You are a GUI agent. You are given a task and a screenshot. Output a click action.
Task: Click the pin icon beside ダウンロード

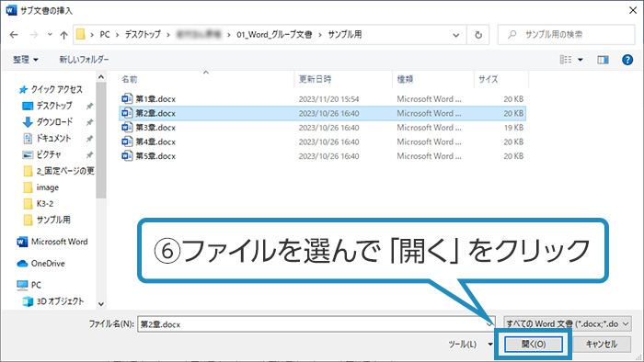[89, 122]
